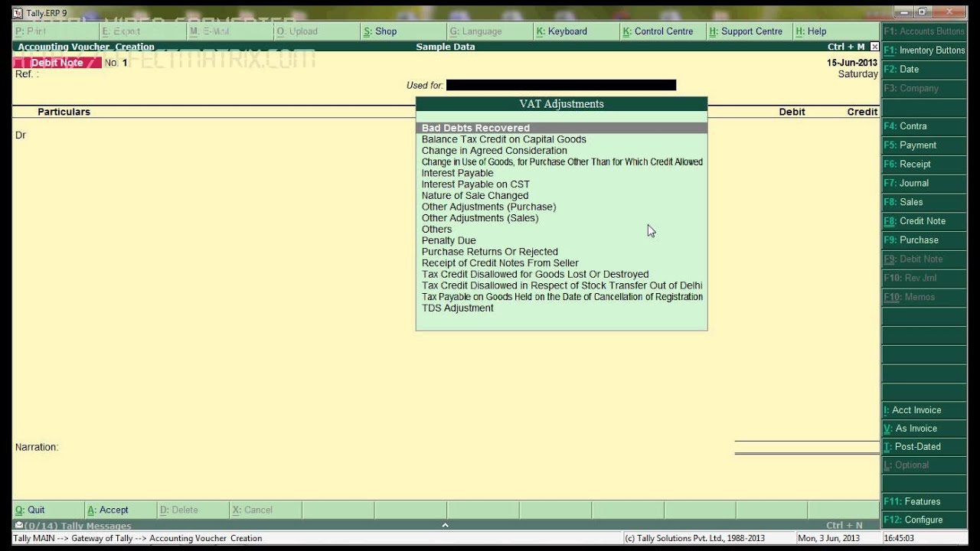This screenshot has width=980, height=551.
Task: Select Balance Tax Credit on Capital Goods
Action: 504,139
